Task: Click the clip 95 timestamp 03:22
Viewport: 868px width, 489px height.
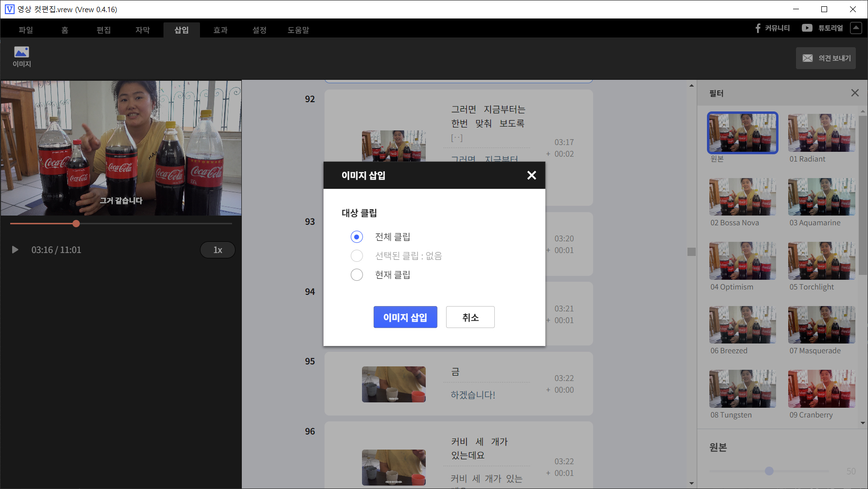Action: tap(564, 378)
